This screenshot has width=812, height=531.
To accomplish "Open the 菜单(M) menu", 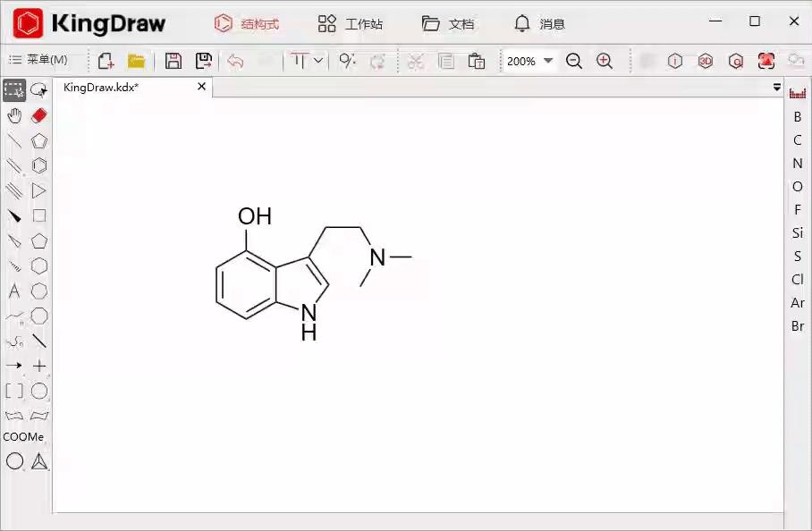I will point(38,60).
